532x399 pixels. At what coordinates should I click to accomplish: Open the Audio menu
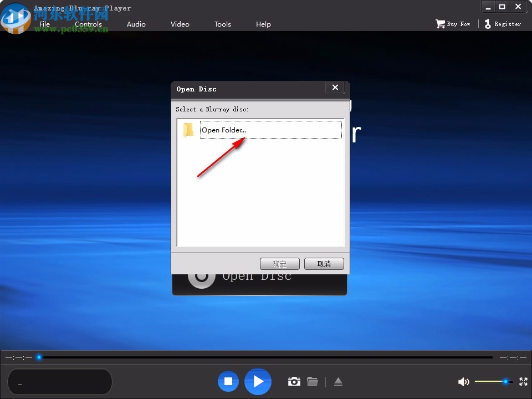tap(136, 24)
